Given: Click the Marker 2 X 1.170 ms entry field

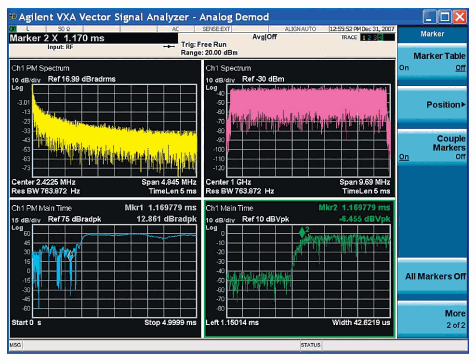Looking at the screenshot, I should (x=93, y=38).
